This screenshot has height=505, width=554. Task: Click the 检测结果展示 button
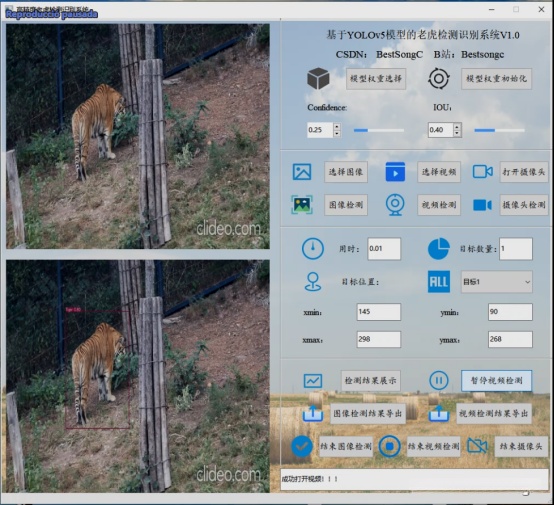tap(370, 381)
